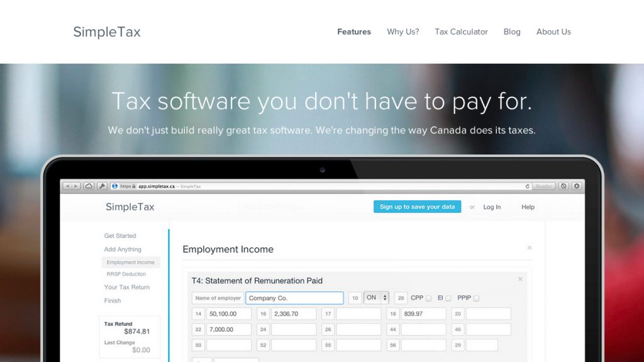
Task: Enable the PPIP exempt checkbox
Action: pyautogui.click(x=476, y=298)
